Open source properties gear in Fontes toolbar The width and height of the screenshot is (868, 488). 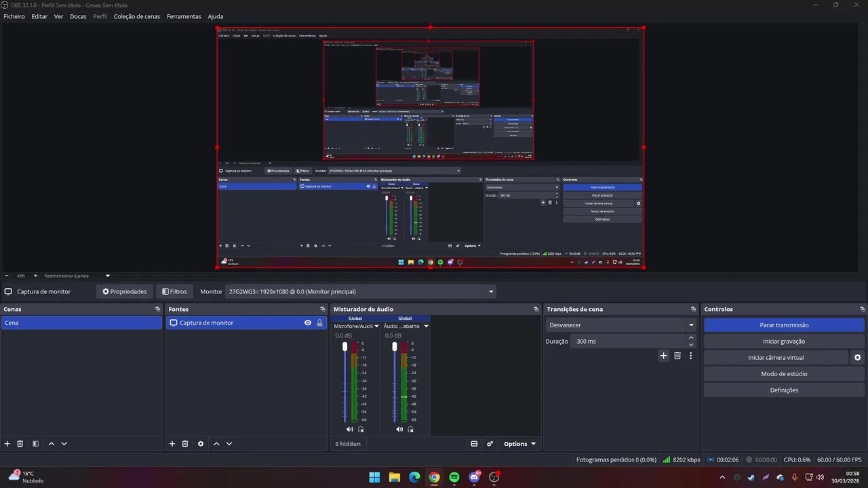[x=201, y=444]
